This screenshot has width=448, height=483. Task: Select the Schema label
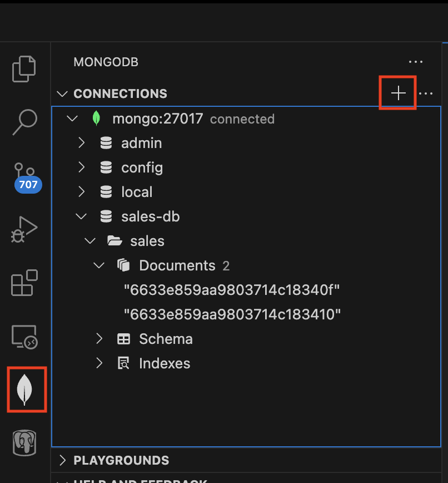pos(166,339)
